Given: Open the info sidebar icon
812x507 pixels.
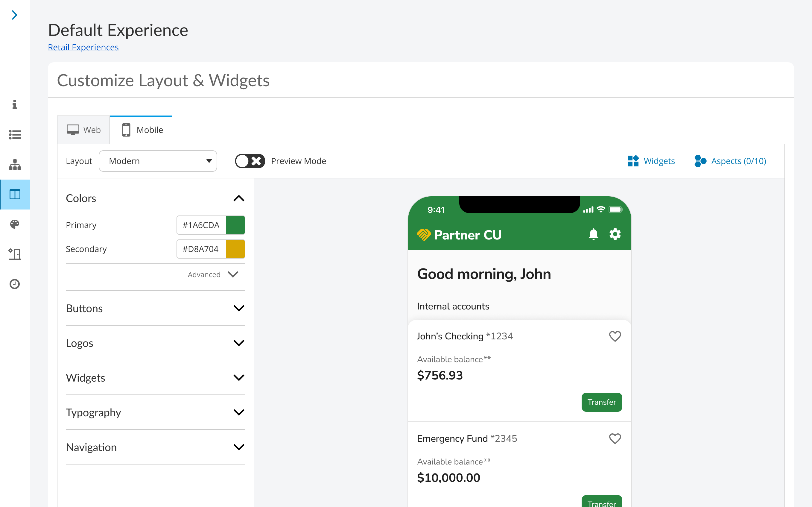Looking at the screenshot, I should tap(14, 105).
